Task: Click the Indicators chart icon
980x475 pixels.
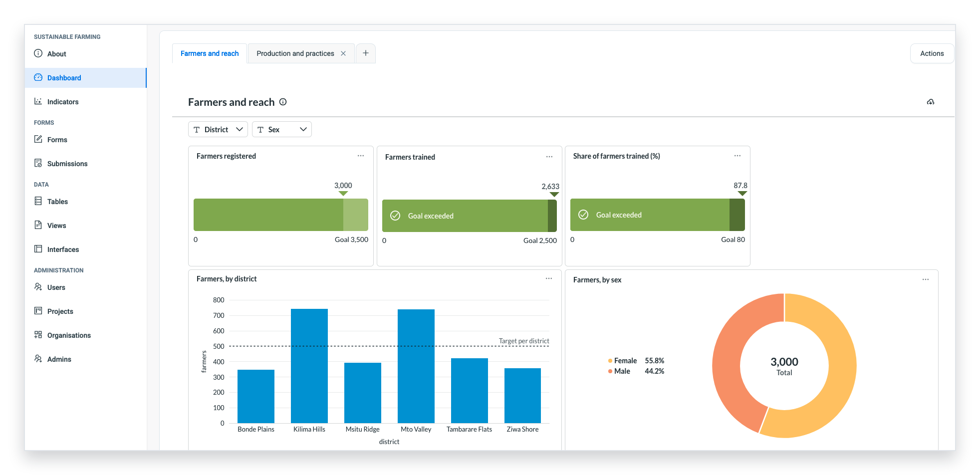Action: point(38,101)
